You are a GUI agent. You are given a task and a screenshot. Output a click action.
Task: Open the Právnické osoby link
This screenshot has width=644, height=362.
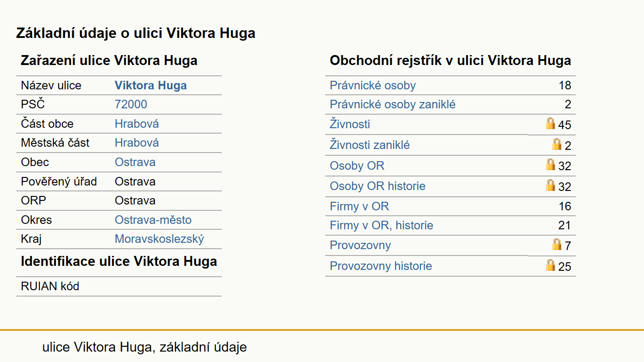[373, 85]
